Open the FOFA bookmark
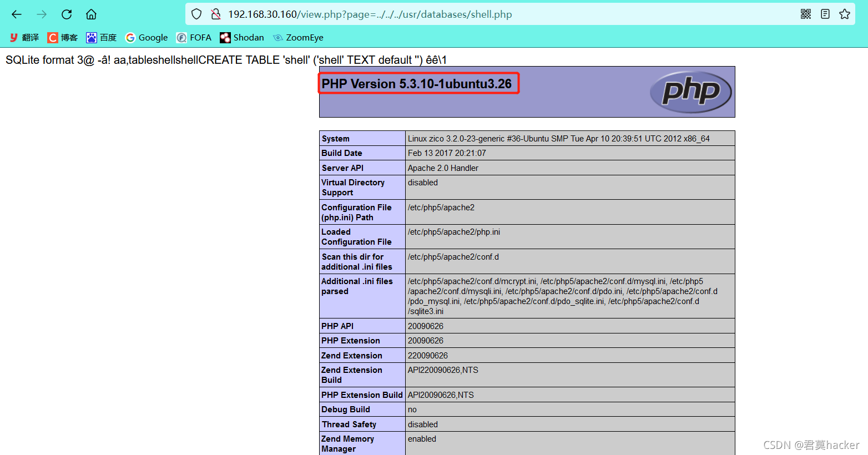Image resolution: width=868 pixels, height=455 pixels. pyautogui.click(x=194, y=38)
